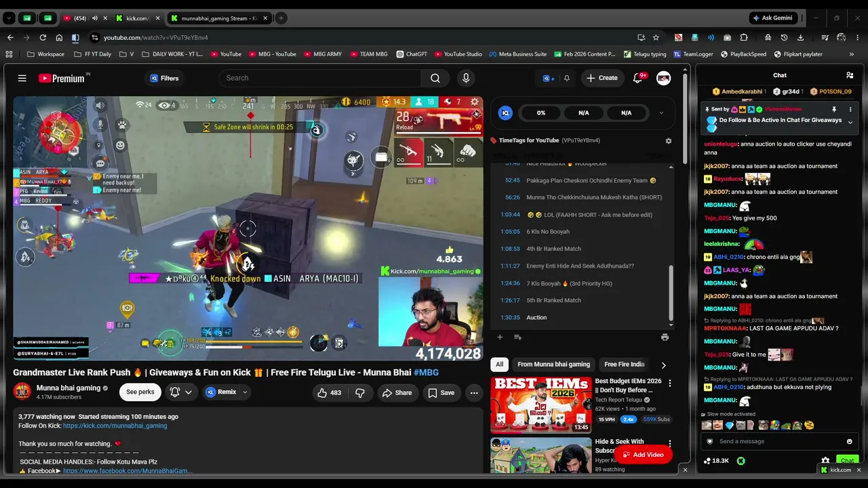Open Kick chat settings gear
This screenshot has height=488, width=868.
(x=825, y=461)
